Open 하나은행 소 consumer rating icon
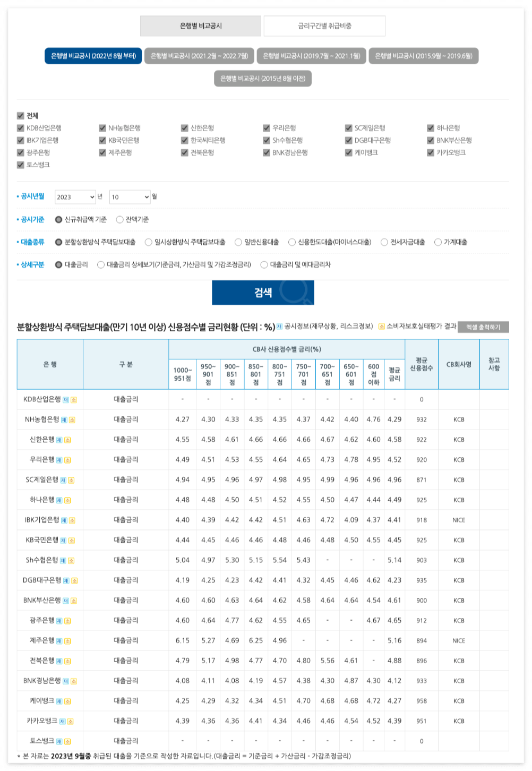The image size is (532, 771). pyautogui.click(x=67, y=500)
